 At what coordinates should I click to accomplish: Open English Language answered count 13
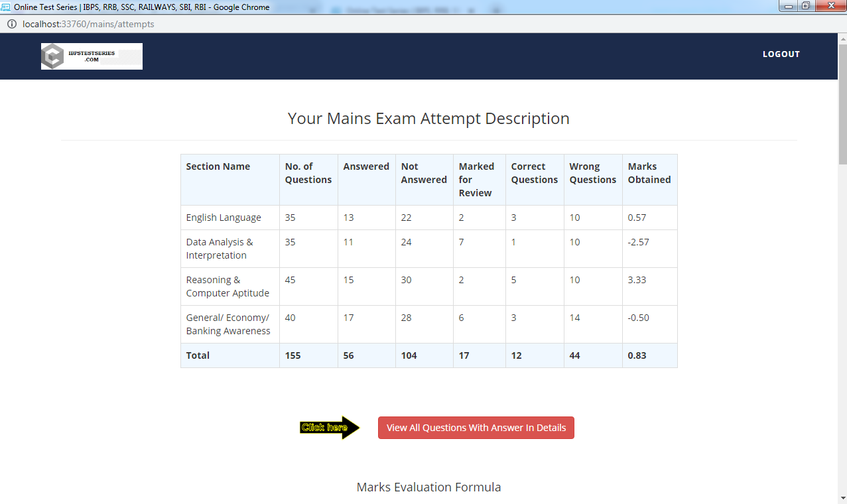(348, 217)
